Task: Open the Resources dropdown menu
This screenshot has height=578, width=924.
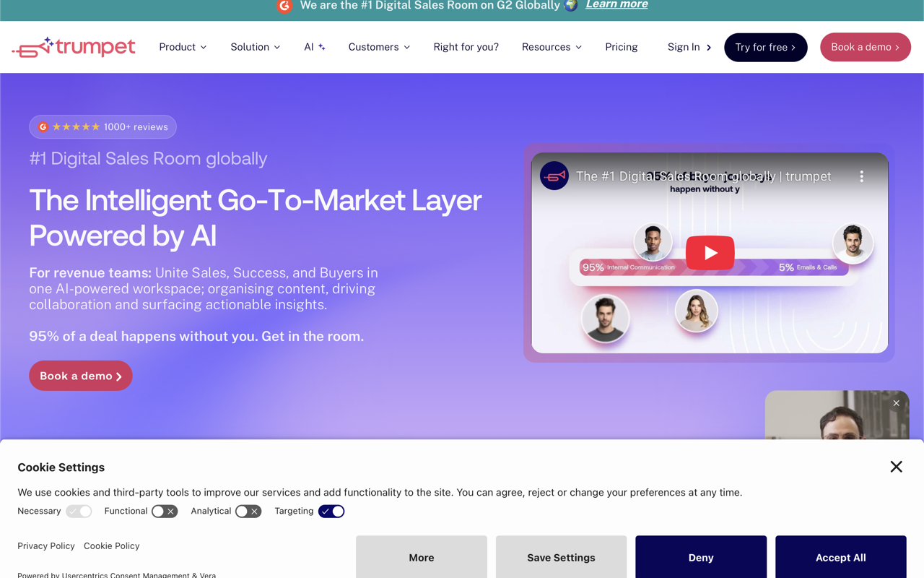Action: 552,47
